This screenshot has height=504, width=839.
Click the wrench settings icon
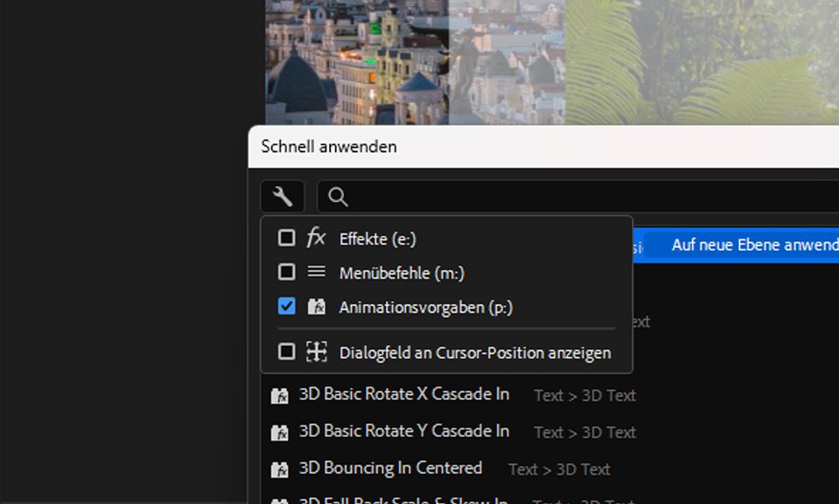point(282,197)
